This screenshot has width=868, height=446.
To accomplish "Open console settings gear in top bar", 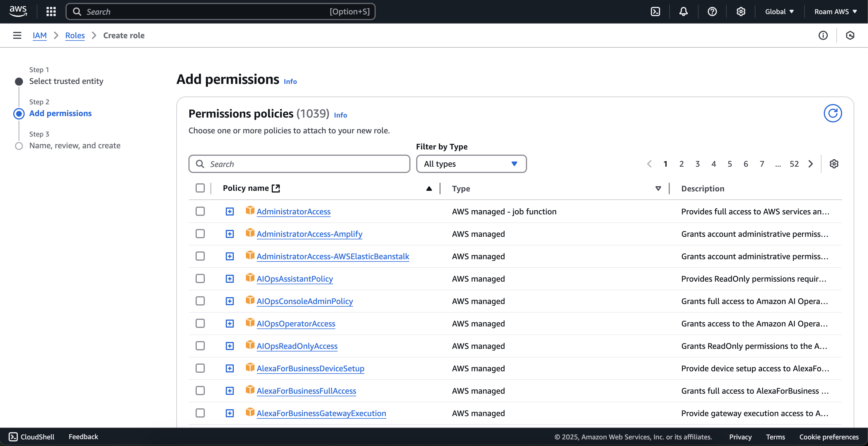I will pyautogui.click(x=741, y=11).
